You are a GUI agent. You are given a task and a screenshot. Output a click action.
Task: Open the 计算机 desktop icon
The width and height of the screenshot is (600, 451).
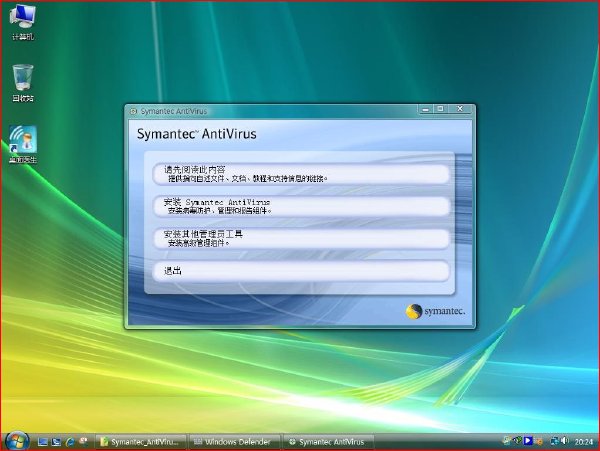point(23,22)
